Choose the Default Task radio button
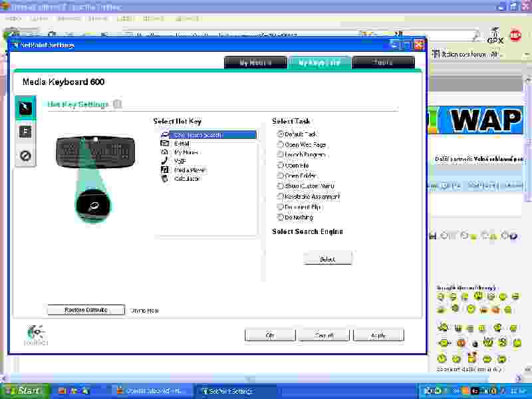 tap(280, 134)
